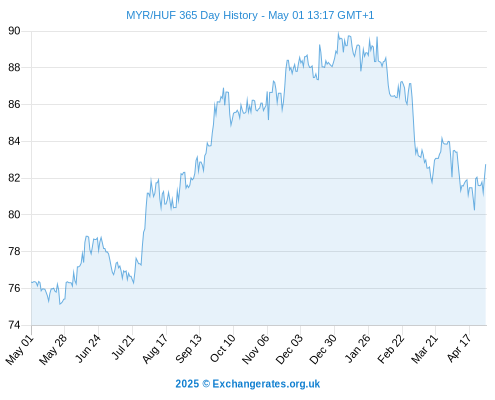Click the Mar 21 date label
The image size is (495, 400).
424,349
